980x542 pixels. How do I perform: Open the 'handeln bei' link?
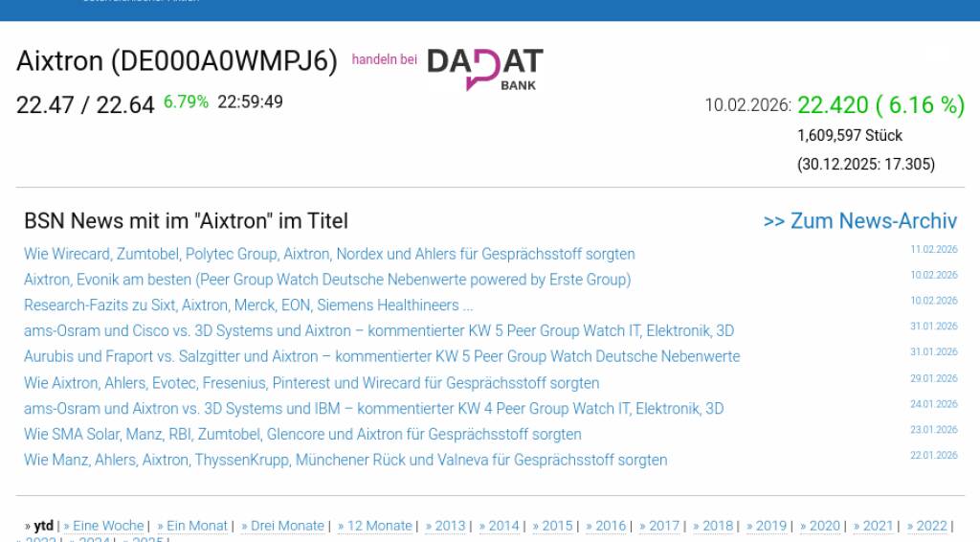click(x=384, y=59)
